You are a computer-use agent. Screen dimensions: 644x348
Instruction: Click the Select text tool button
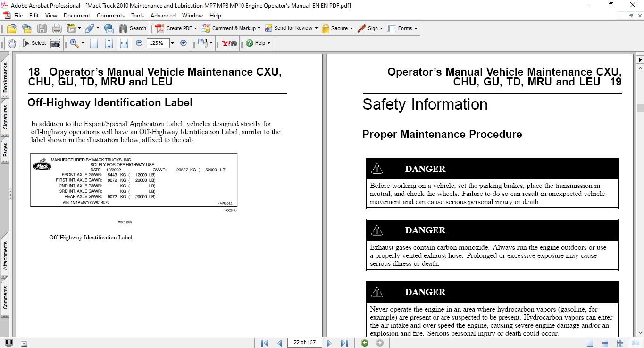point(33,43)
